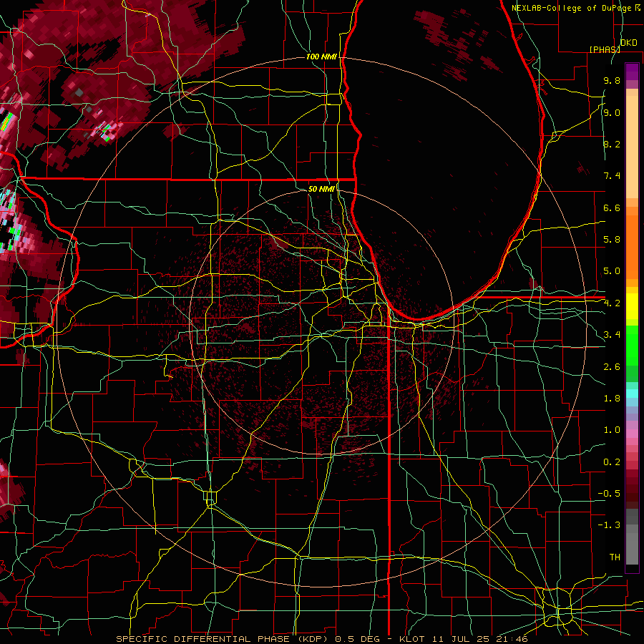Pick the orange swatch near 5.8
This screenshot has height=644, width=644.
tap(632, 246)
